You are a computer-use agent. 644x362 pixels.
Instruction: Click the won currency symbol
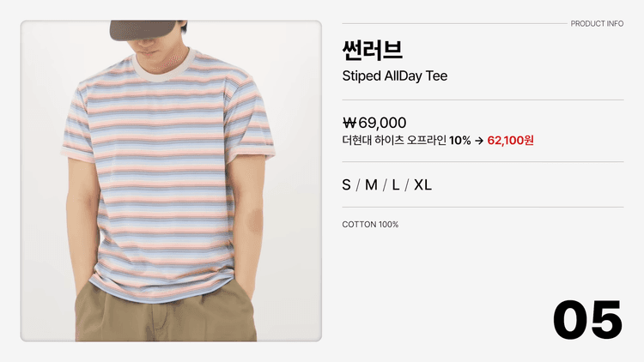pyautogui.click(x=349, y=123)
